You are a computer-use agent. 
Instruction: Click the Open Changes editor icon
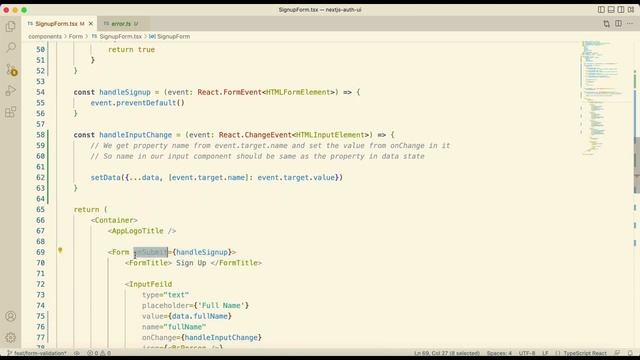[607, 24]
